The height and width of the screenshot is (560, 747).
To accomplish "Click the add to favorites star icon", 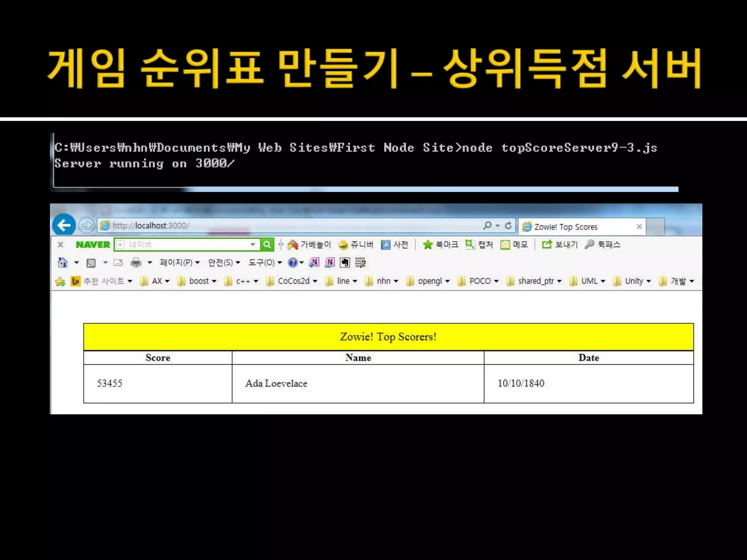I will (x=60, y=281).
